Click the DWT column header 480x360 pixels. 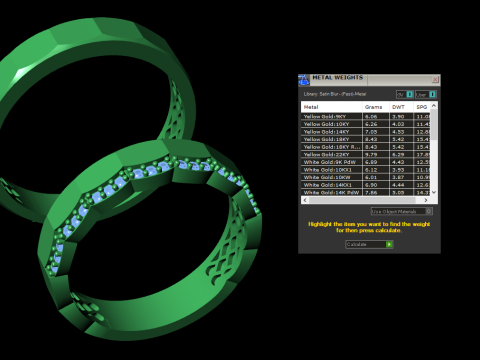(401, 107)
